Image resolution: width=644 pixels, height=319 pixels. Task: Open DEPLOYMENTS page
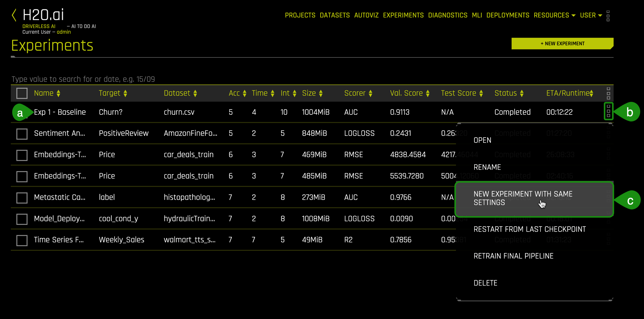[508, 15]
